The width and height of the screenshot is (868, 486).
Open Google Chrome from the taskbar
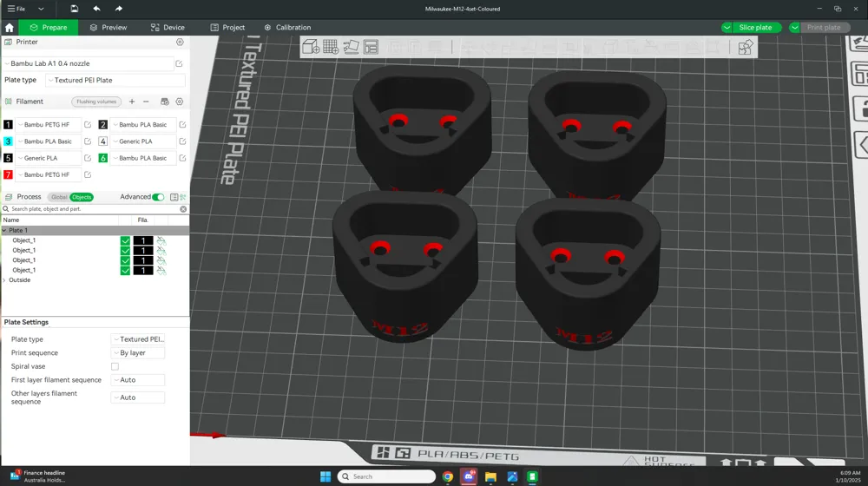pyautogui.click(x=448, y=476)
